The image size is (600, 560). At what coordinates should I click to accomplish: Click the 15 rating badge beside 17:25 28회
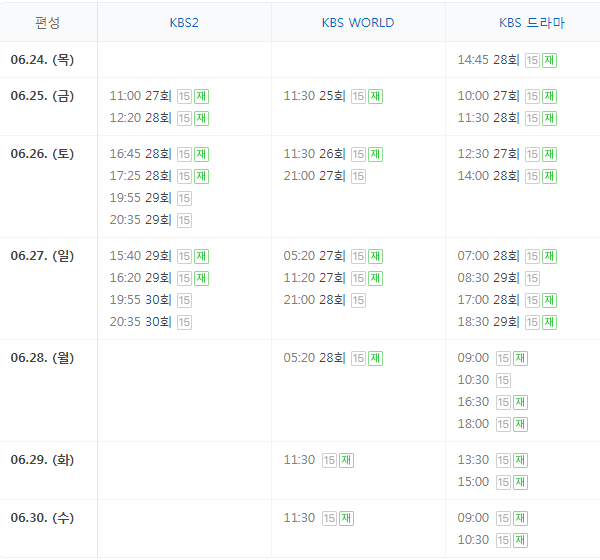click(x=184, y=176)
